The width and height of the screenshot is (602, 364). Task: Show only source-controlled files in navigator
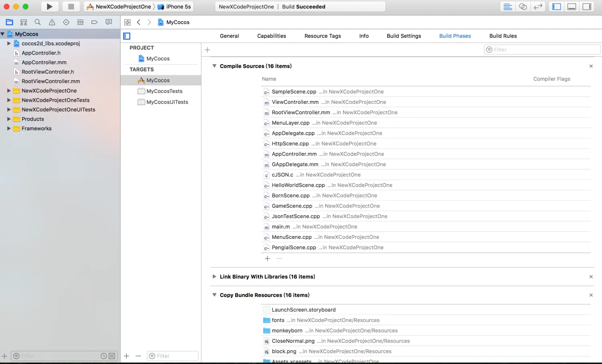click(x=112, y=356)
